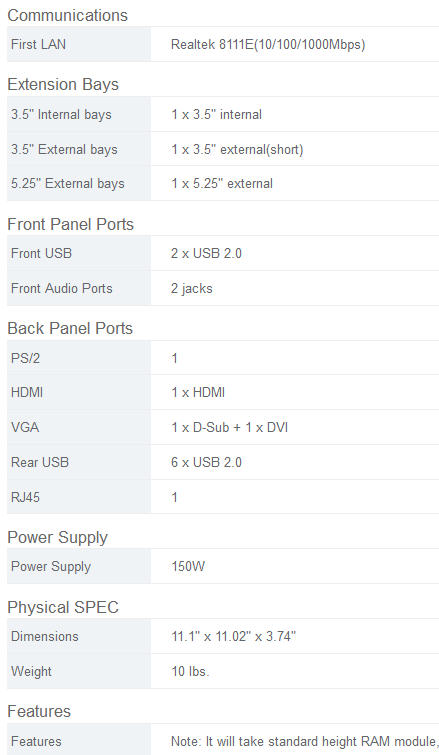This screenshot has width=439, height=755.
Task: Select the Rear USB label cell
Action: click(79, 462)
